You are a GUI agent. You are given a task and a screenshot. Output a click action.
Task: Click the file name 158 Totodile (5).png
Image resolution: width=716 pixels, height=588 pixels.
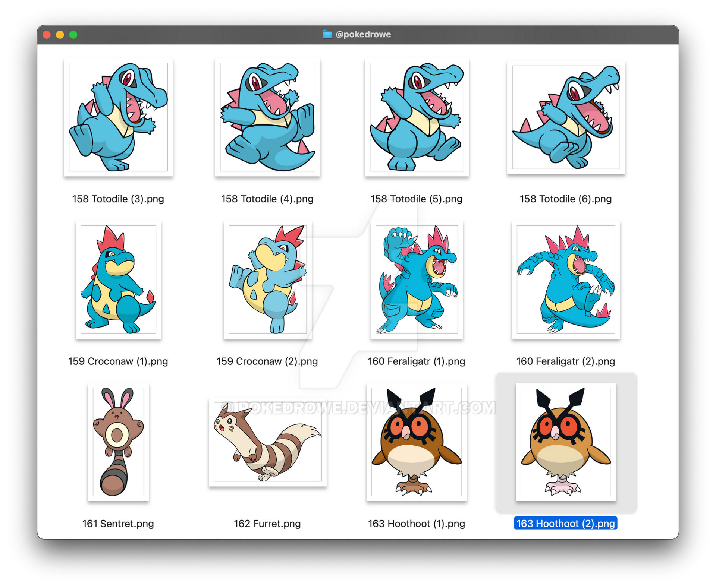click(x=417, y=199)
